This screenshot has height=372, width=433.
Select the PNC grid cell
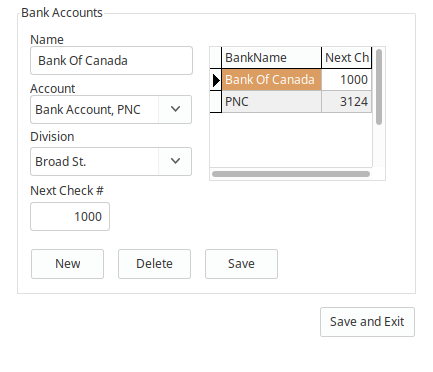click(272, 102)
